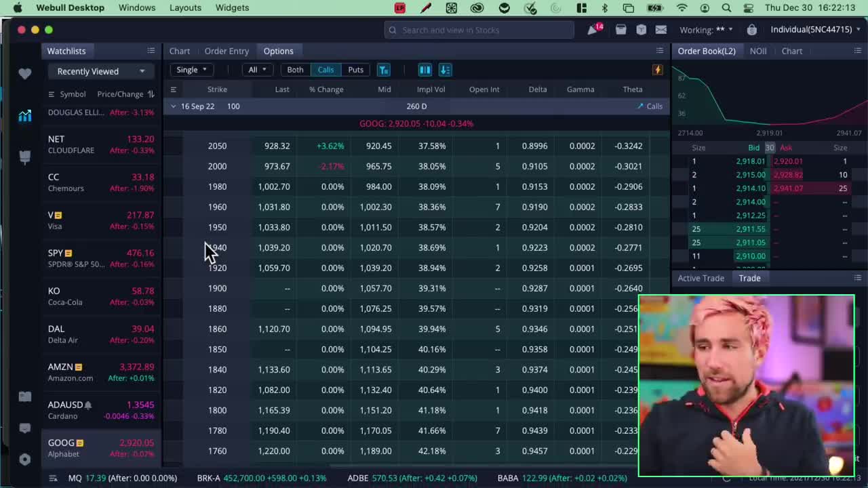Click the SPY options badge icon
The height and width of the screenshot is (488, 868).
click(x=68, y=253)
